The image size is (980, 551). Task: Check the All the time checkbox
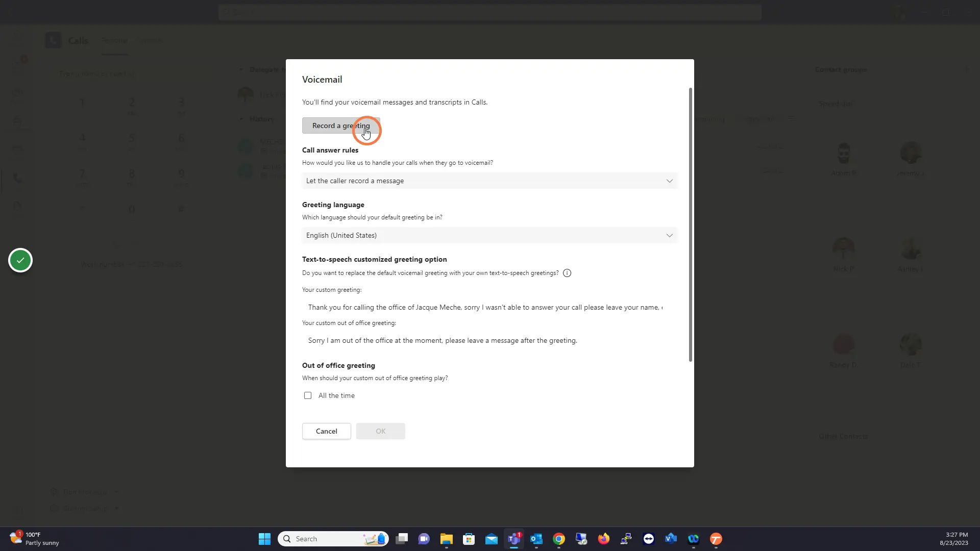(308, 395)
